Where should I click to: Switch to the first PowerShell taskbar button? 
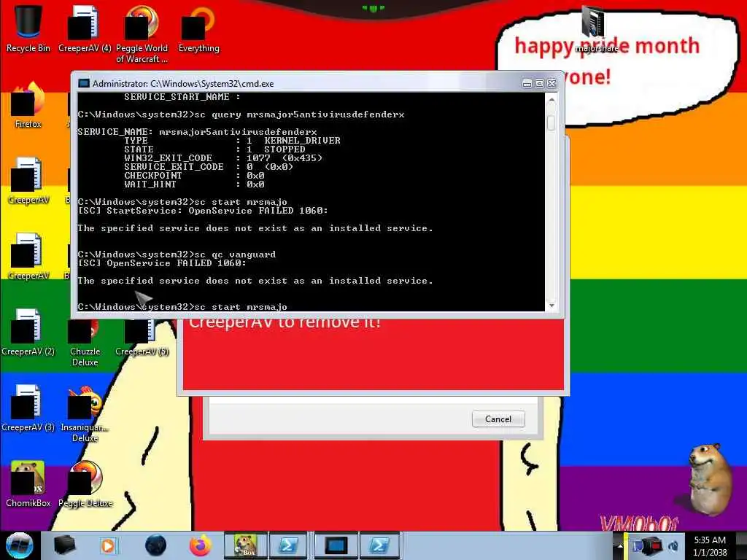pos(288,545)
